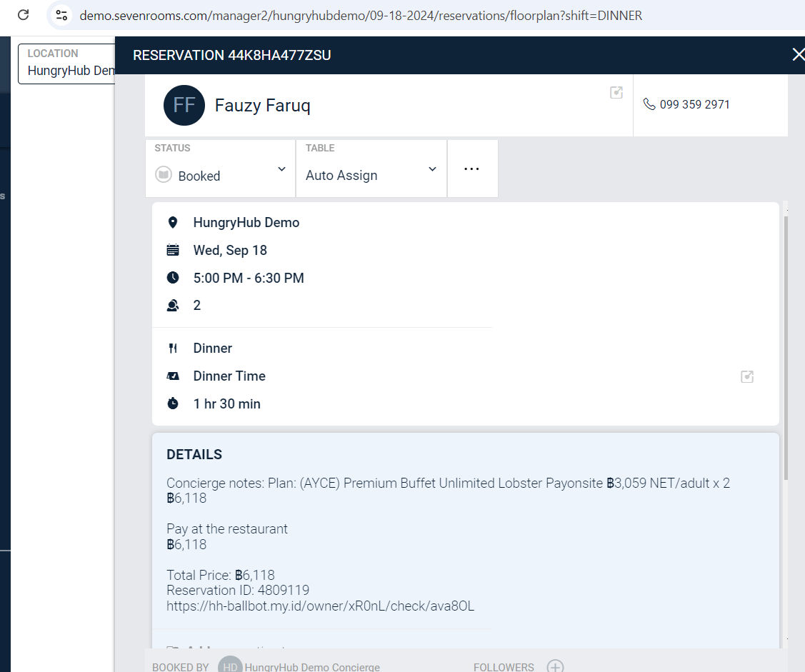Image resolution: width=805 pixels, height=672 pixels.
Task: Click the edit icon on Dinner Time row
Action: [747, 376]
